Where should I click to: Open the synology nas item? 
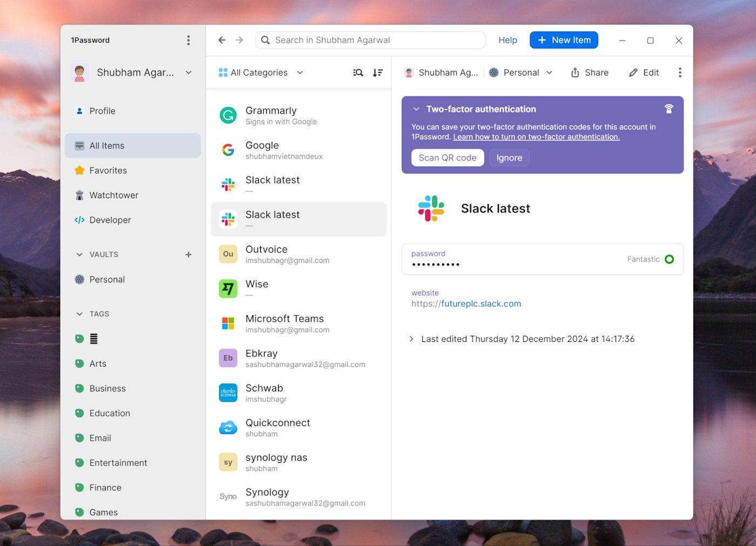[299, 462]
